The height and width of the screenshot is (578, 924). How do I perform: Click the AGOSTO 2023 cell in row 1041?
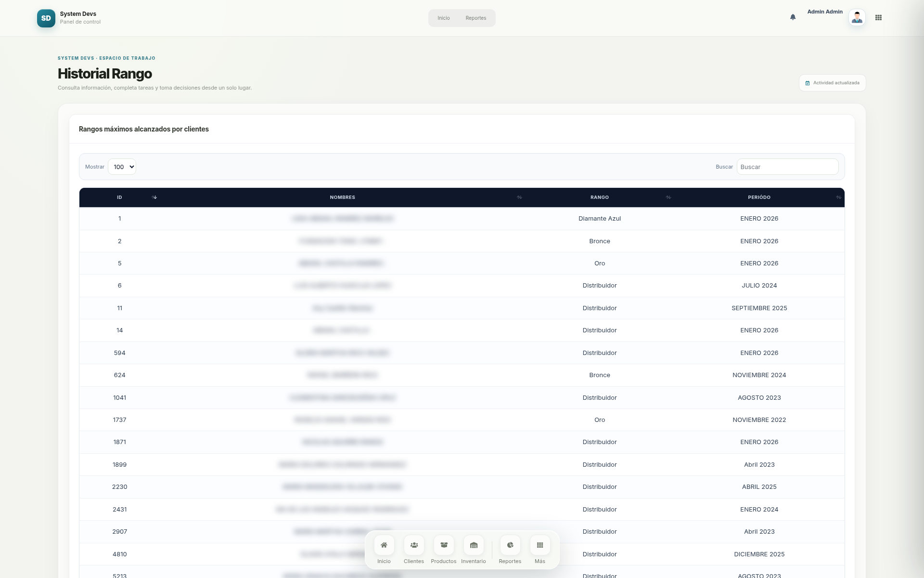[759, 398]
